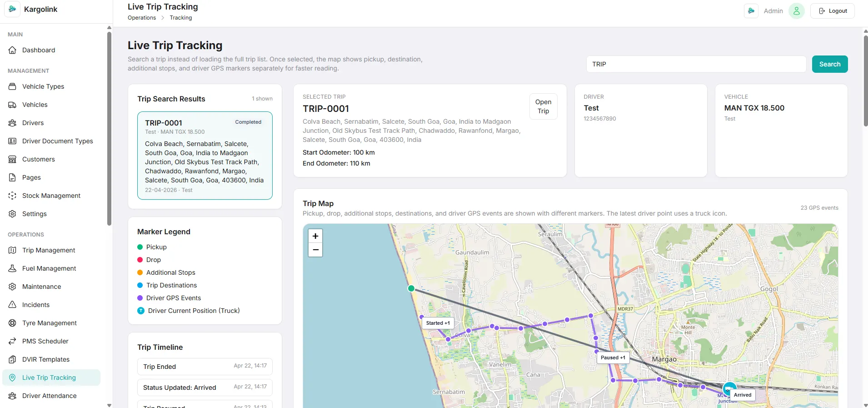Click the Trip Ended timeline entry
This screenshot has height=408, width=868.
click(205, 367)
